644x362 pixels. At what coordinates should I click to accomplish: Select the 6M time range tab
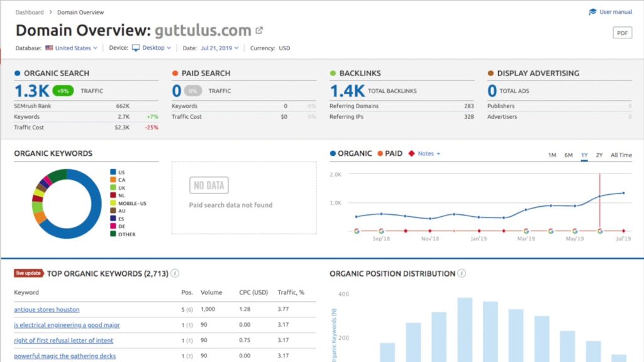pos(569,155)
